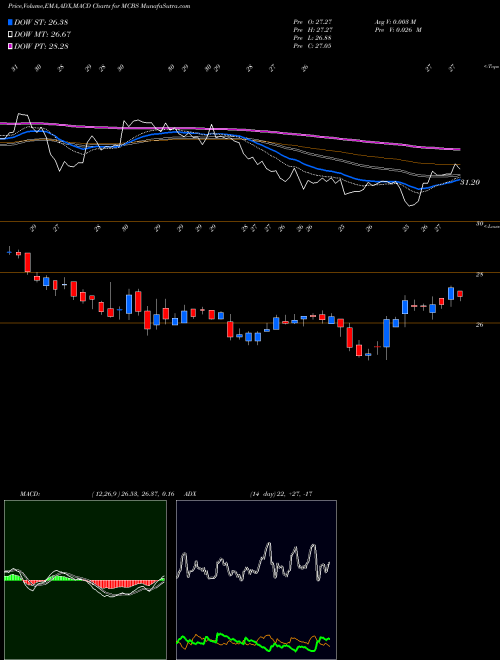This screenshot has height=660, width=500.
Task: Select the ADX (14 day) 22, +27, -17 values
Action: pos(281,494)
